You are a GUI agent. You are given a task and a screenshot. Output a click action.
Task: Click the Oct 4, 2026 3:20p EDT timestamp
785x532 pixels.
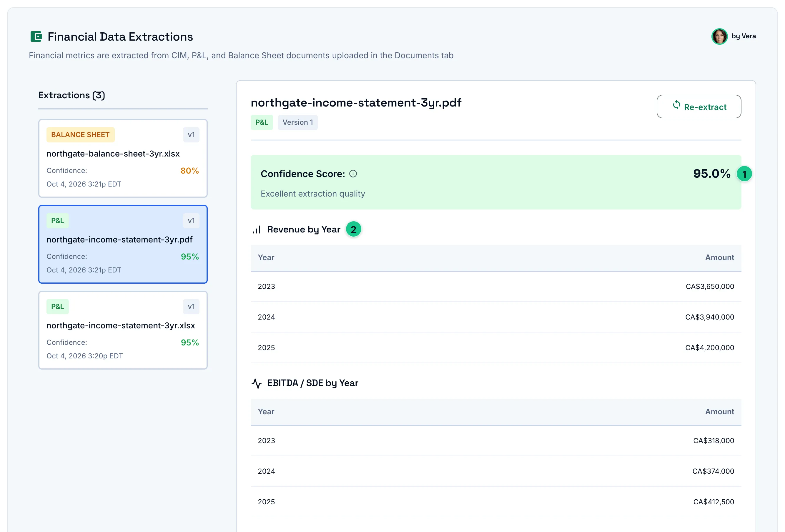[85, 356]
